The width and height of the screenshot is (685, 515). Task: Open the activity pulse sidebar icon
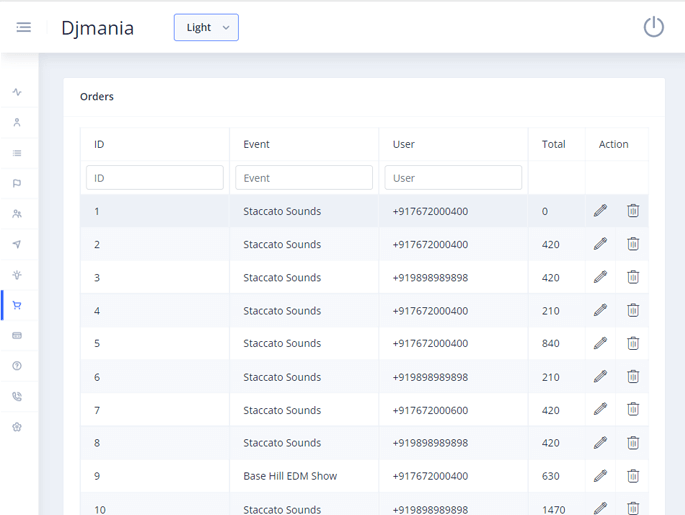[x=17, y=92]
